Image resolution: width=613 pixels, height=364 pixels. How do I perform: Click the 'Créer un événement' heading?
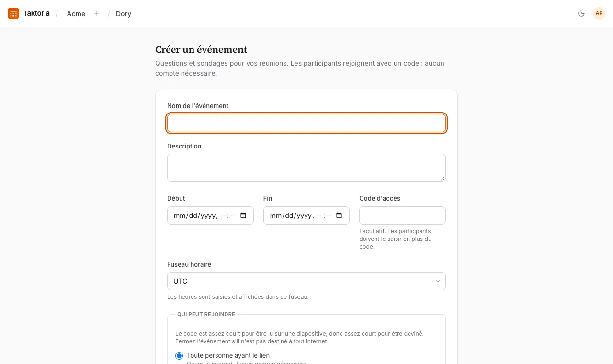[x=201, y=49]
